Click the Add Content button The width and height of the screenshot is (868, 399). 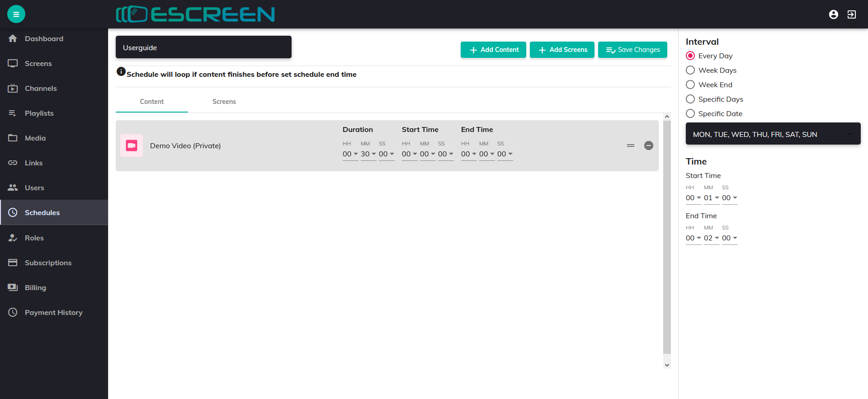[x=493, y=50]
